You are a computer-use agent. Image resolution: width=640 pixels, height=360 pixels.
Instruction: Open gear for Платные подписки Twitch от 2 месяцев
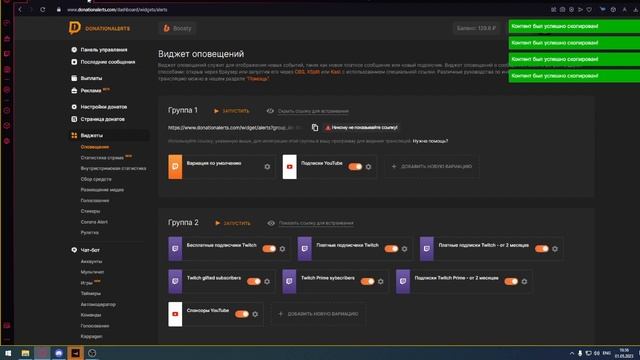tap(555, 249)
